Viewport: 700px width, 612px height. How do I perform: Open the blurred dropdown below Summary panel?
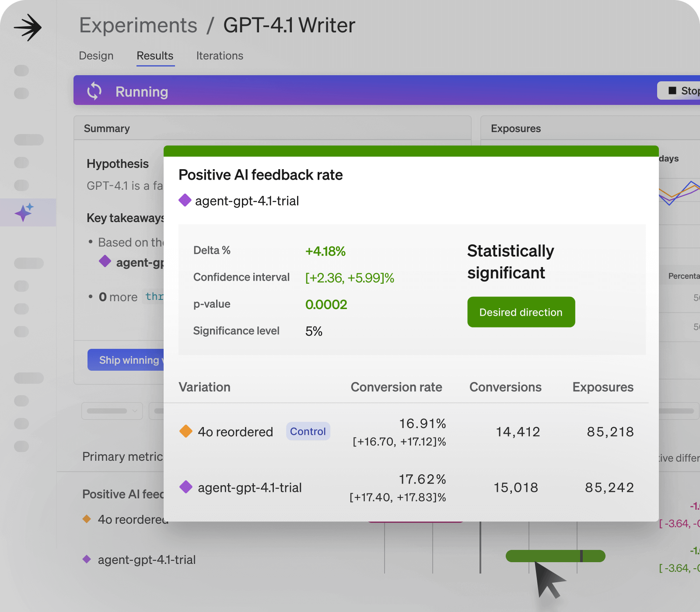[x=112, y=411]
